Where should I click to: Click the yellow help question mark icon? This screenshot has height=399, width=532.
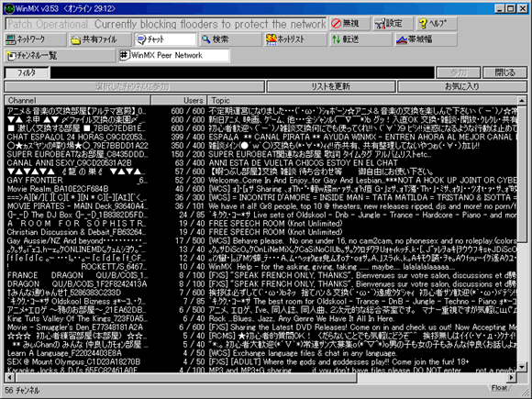(423, 24)
